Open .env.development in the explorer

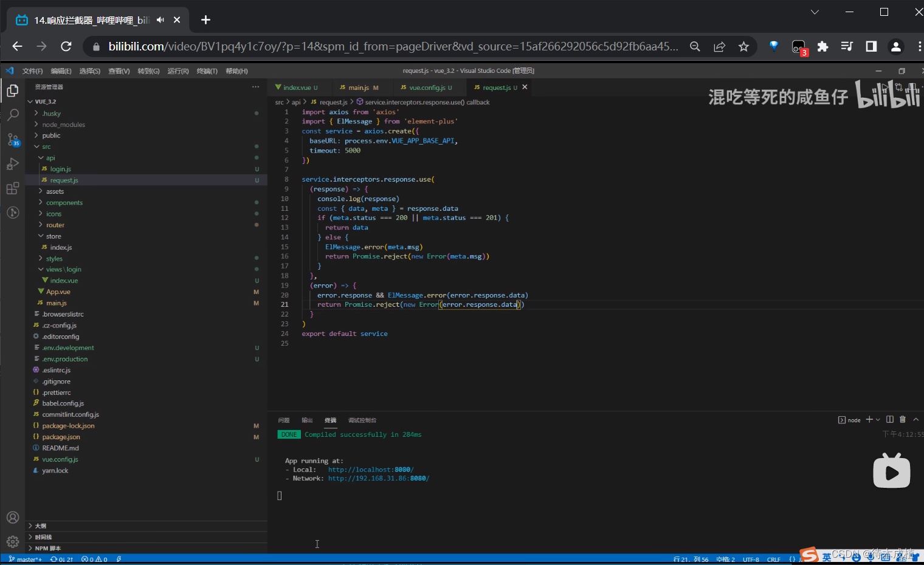click(67, 348)
